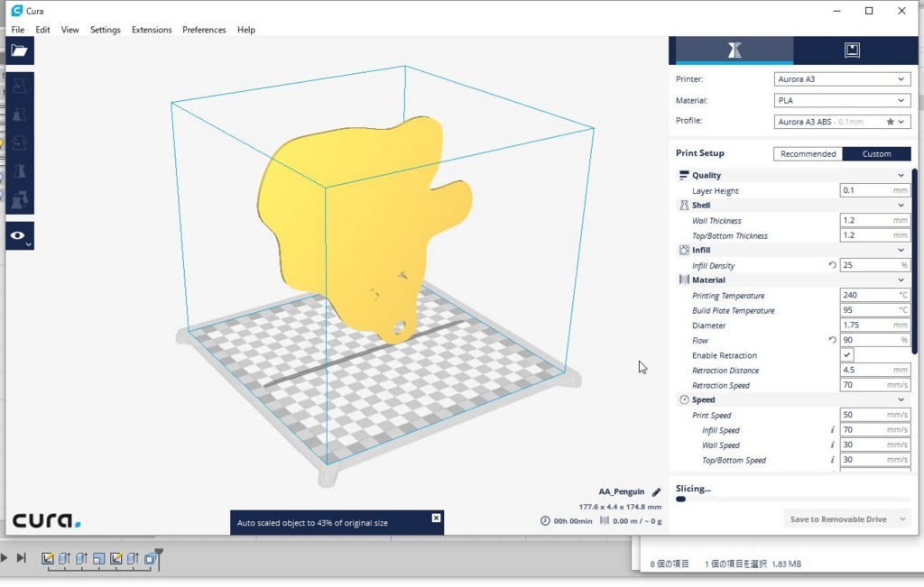The width and height of the screenshot is (924, 587).
Task: Dismiss the Auto scaled object message
Action: (436, 518)
